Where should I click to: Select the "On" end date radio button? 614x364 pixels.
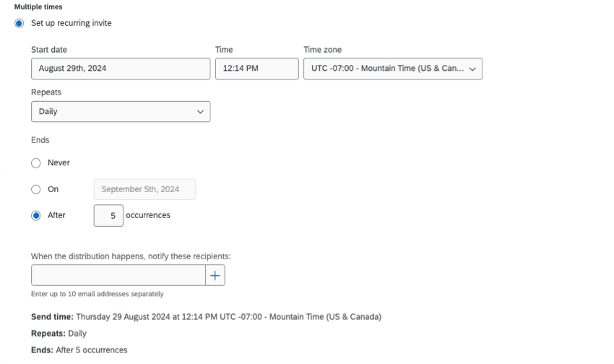pyautogui.click(x=36, y=189)
